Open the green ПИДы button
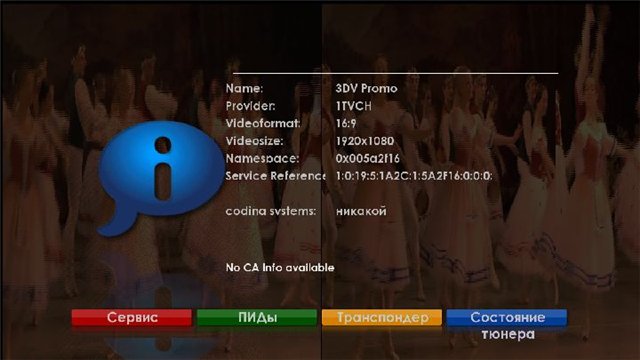This screenshot has height=360, width=640. pos(257,318)
